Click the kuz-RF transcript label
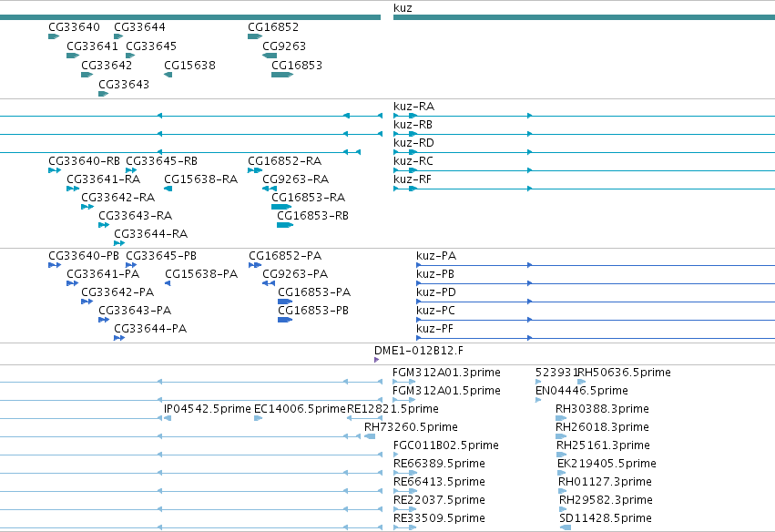This screenshot has width=775, height=532. 413,179
